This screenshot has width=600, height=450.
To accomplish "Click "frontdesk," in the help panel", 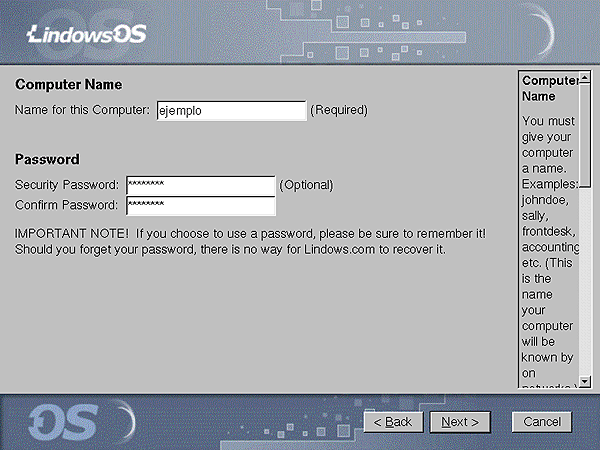I will [x=549, y=232].
